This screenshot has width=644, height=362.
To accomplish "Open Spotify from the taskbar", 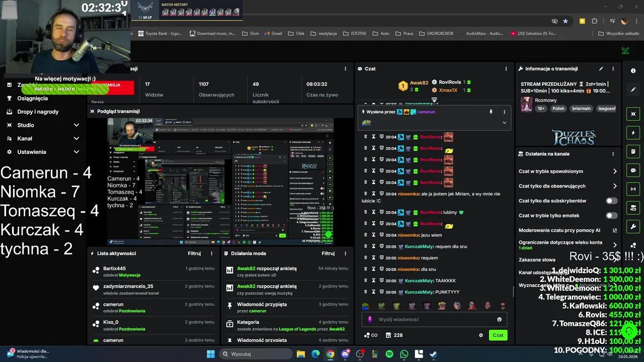I will [x=389, y=354].
